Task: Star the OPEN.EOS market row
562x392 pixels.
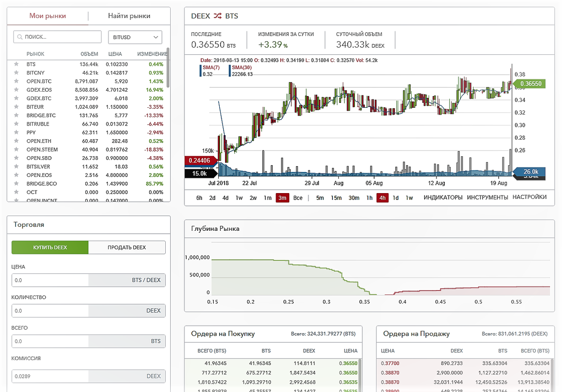Action: [16, 175]
